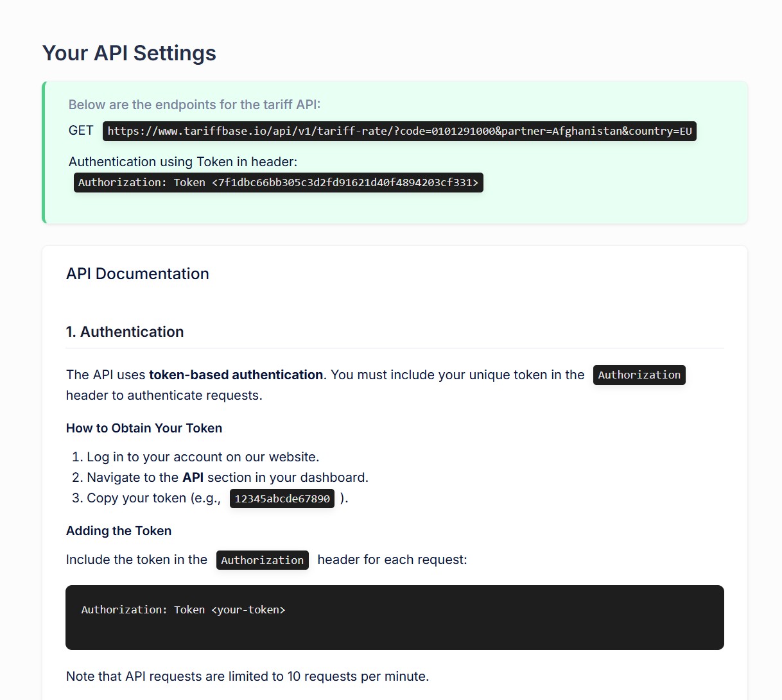
Task: Click the 1. Authentication section heading
Action: pyautogui.click(x=125, y=332)
